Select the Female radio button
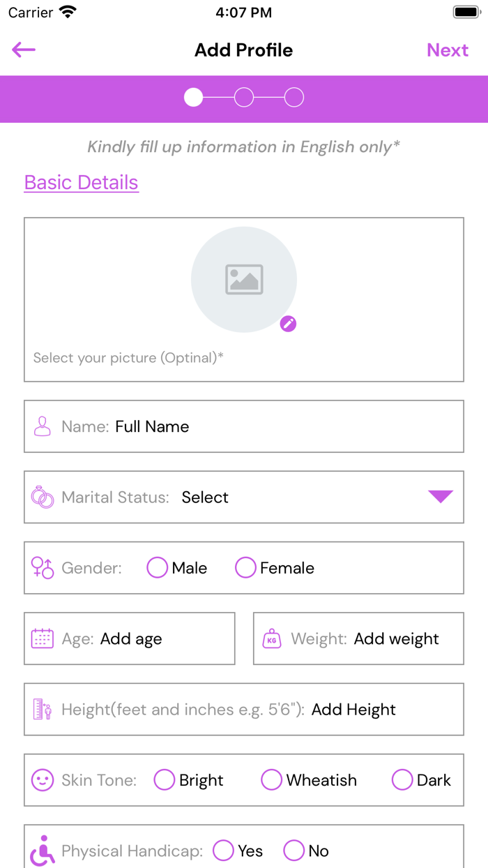488x868 pixels. coord(245,568)
